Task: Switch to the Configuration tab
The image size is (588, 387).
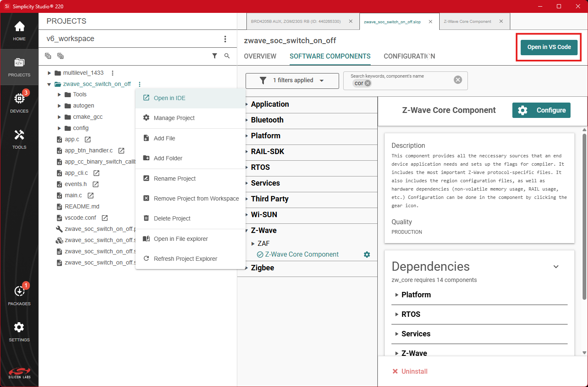Action: (409, 56)
